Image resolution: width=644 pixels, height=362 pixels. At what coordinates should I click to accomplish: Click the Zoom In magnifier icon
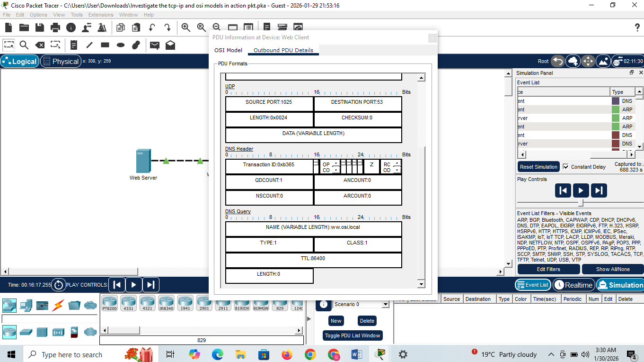[186, 27]
